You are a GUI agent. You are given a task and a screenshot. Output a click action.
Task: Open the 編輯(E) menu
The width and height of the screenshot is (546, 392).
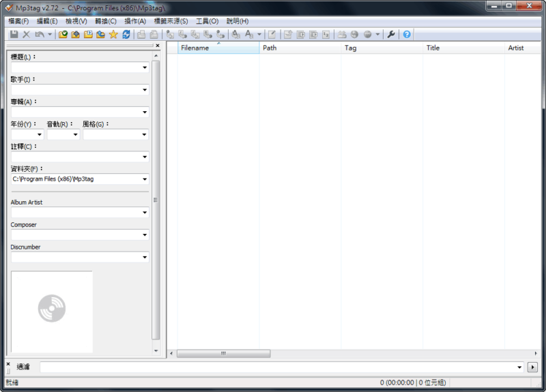coord(47,21)
